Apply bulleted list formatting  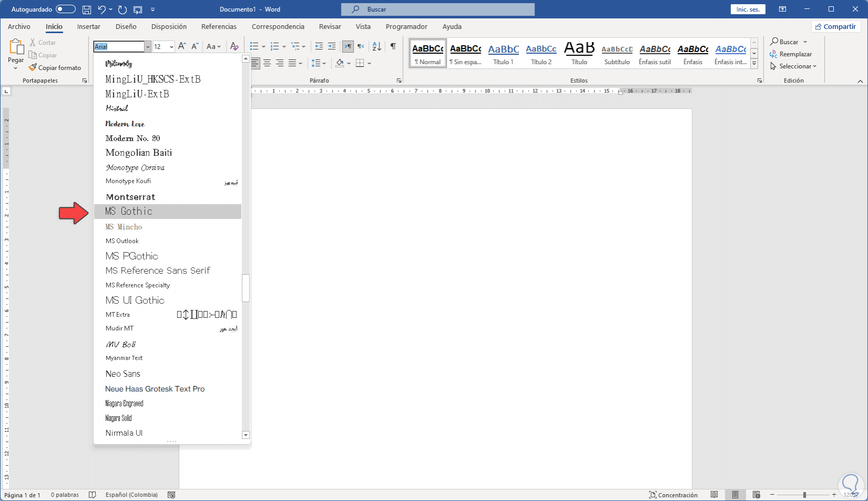tap(254, 46)
